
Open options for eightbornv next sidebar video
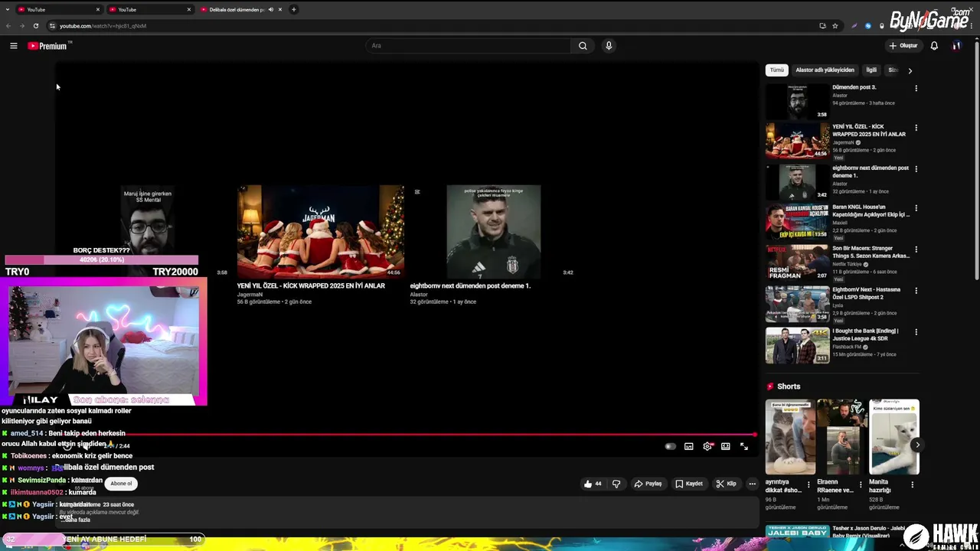(x=916, y=169)
